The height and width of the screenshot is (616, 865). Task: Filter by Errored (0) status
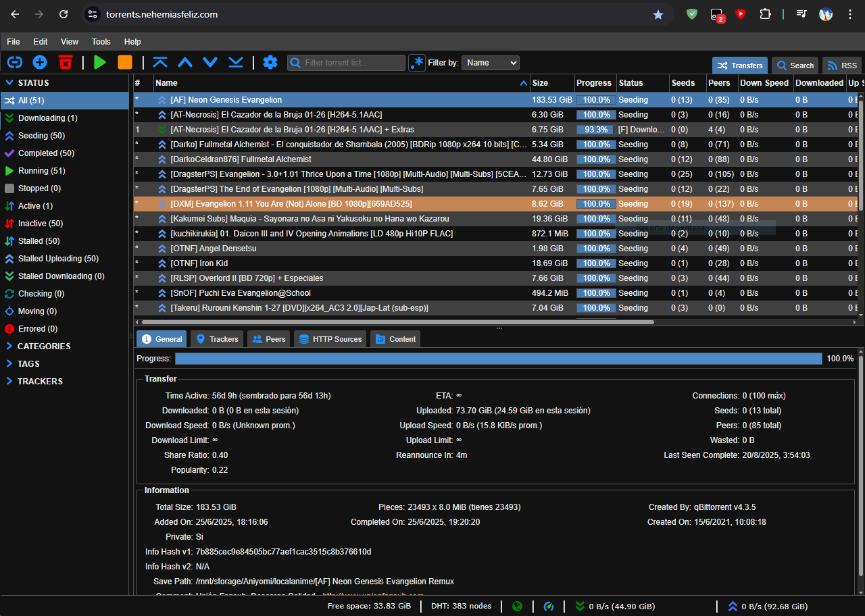[x=64, y=328]
